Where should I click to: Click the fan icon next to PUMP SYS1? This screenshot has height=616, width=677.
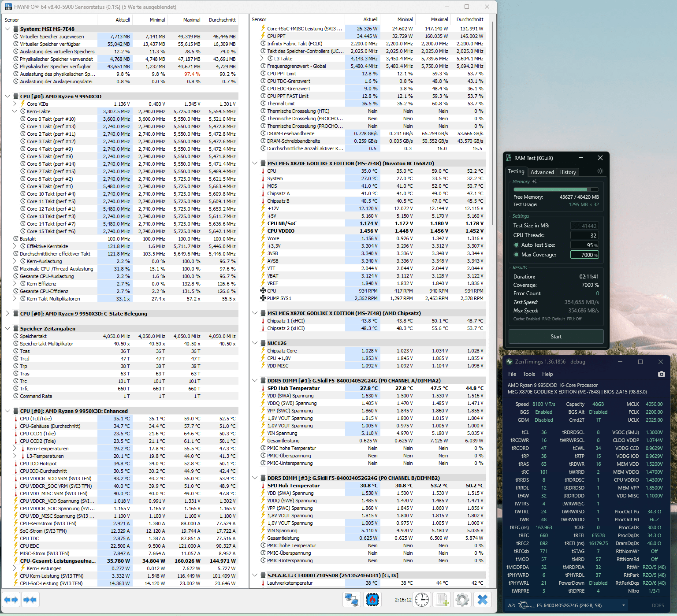[x=263, y=298]
